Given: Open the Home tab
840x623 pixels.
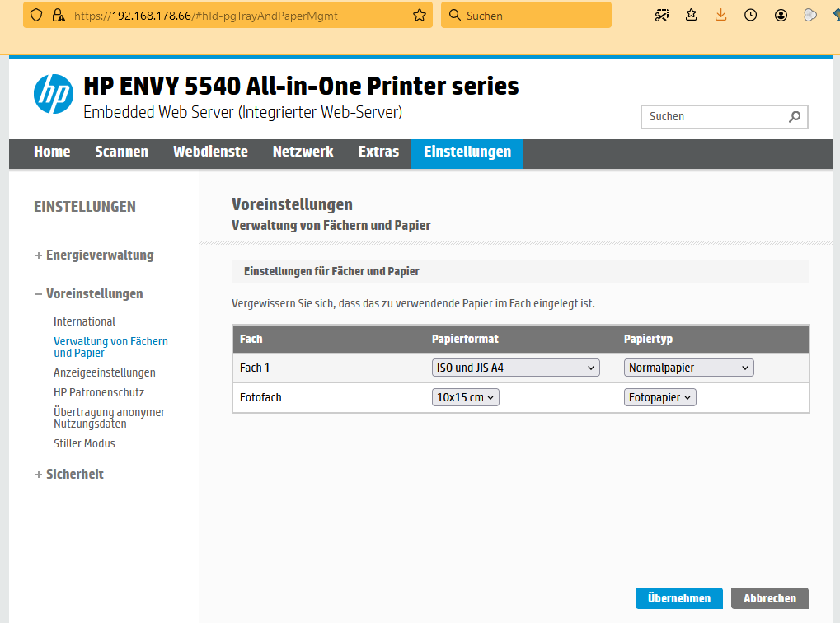Looking at the screenshot, I should click(52, 152).
